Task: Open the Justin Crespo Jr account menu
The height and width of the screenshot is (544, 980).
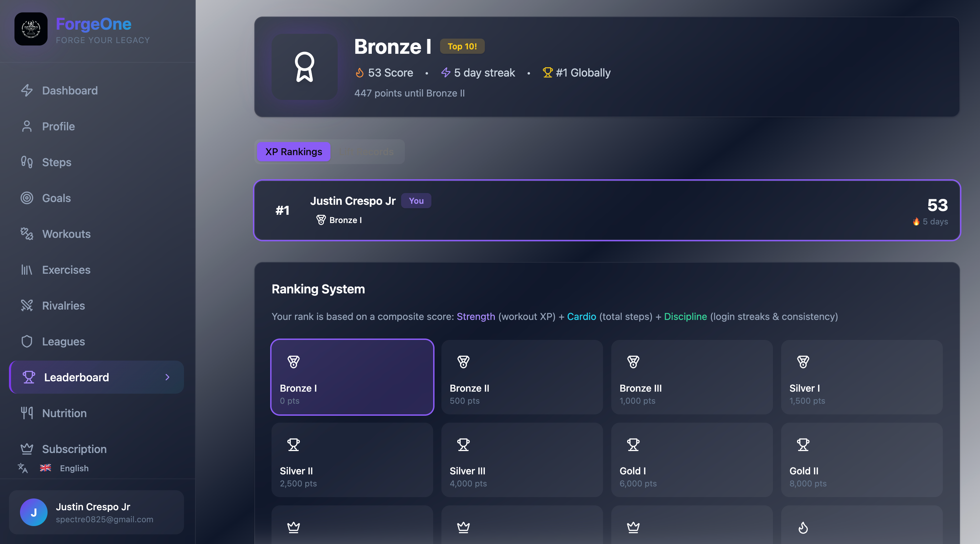Action: point(96,512)
